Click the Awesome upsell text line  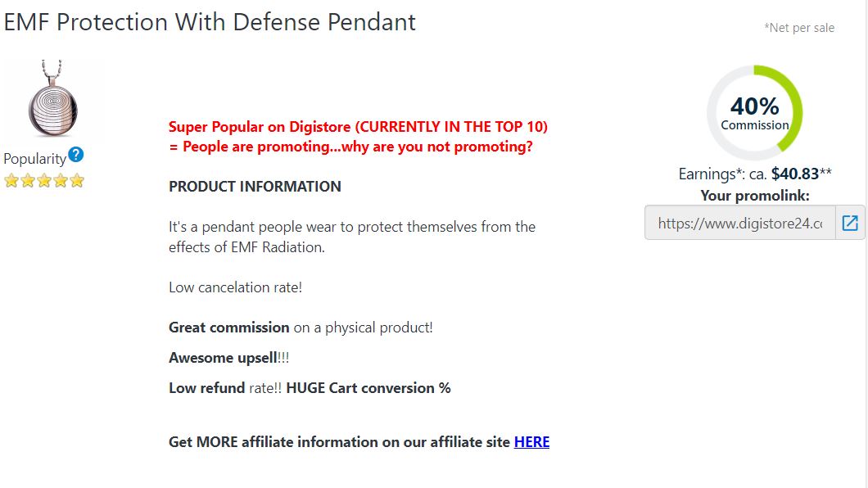pyautogui.click(x=228, y=358)
